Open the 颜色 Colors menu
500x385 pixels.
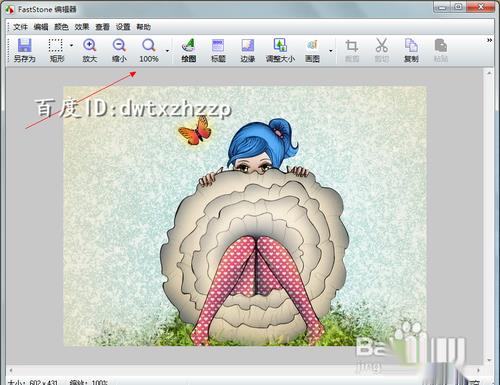click(x=61, y=27)
